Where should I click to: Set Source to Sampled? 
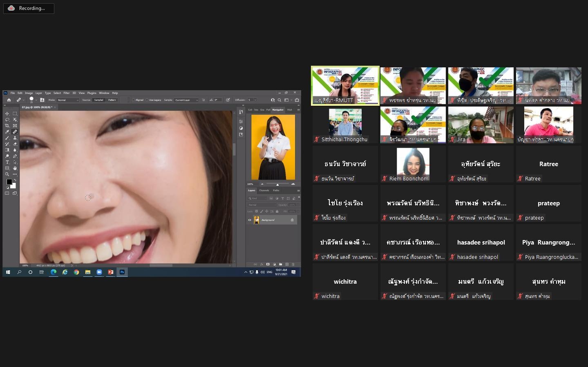pyautogui.click(x=98, y=100)
